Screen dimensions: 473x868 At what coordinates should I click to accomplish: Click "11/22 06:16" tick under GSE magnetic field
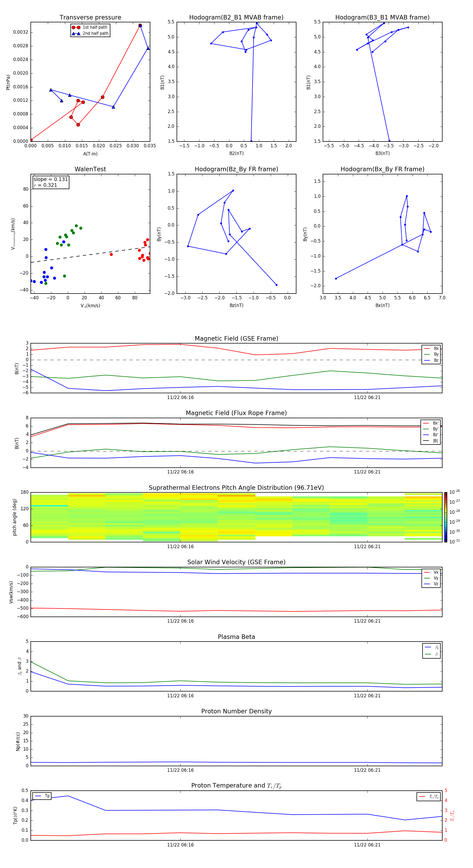point(181,398)
